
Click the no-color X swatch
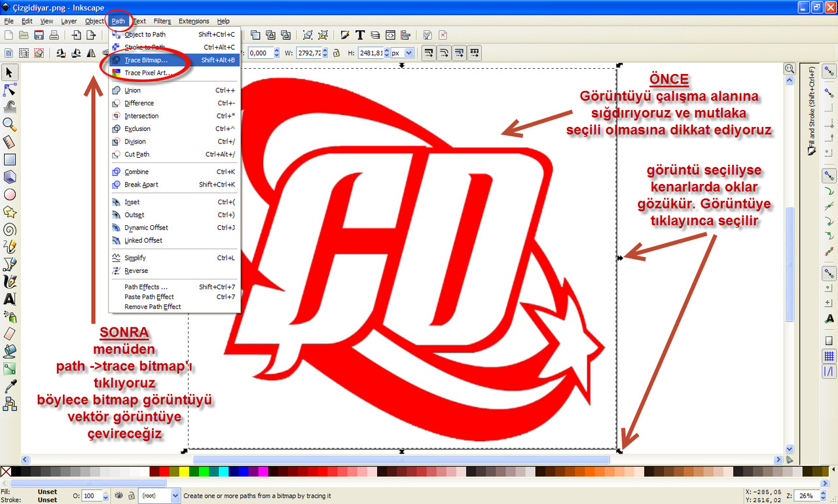click(5, 471)
